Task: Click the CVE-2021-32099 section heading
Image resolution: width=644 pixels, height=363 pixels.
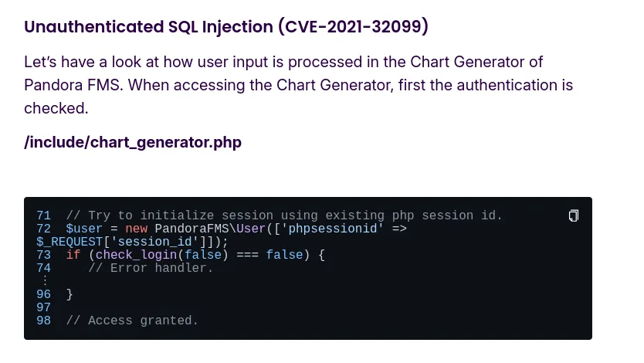Action: (226, 27)
